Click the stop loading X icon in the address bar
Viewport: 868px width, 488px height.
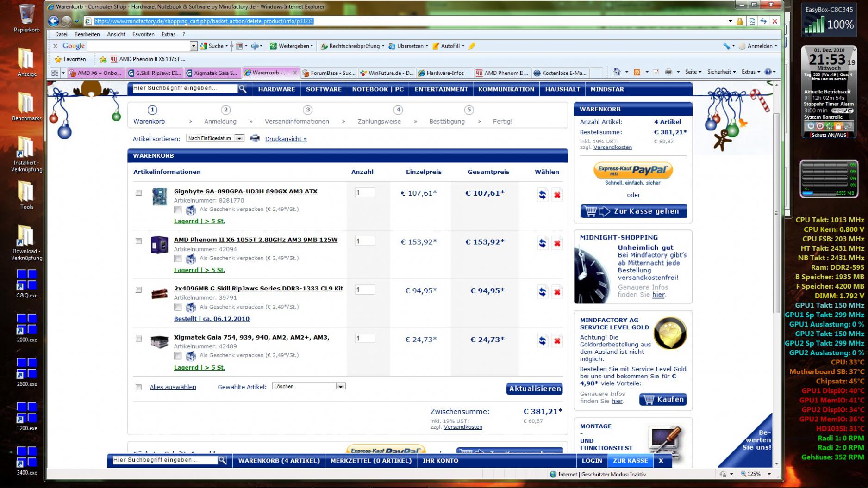tap(774, 21)
